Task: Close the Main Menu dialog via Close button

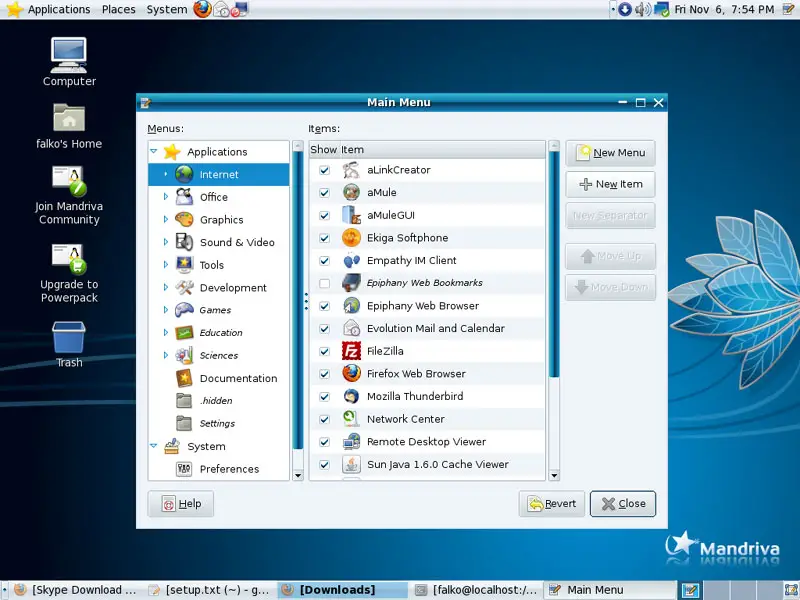Action: pyautogui.click(x=623, y=504)
